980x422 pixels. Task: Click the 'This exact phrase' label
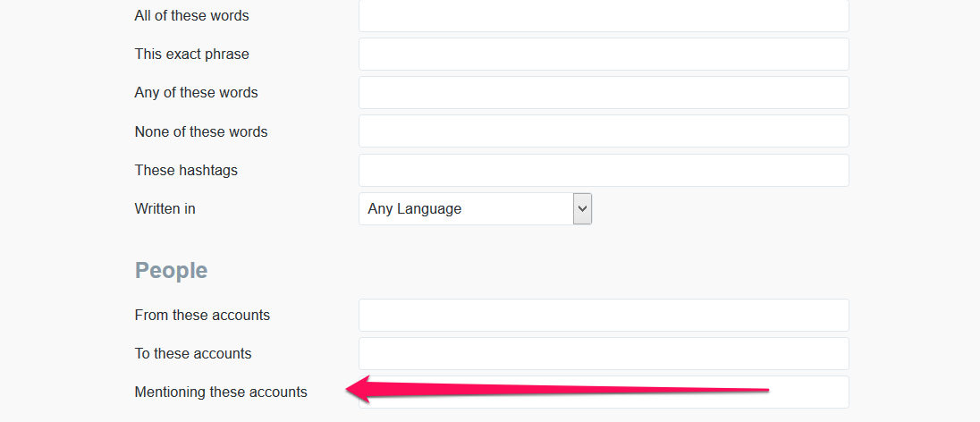(191, 55)
